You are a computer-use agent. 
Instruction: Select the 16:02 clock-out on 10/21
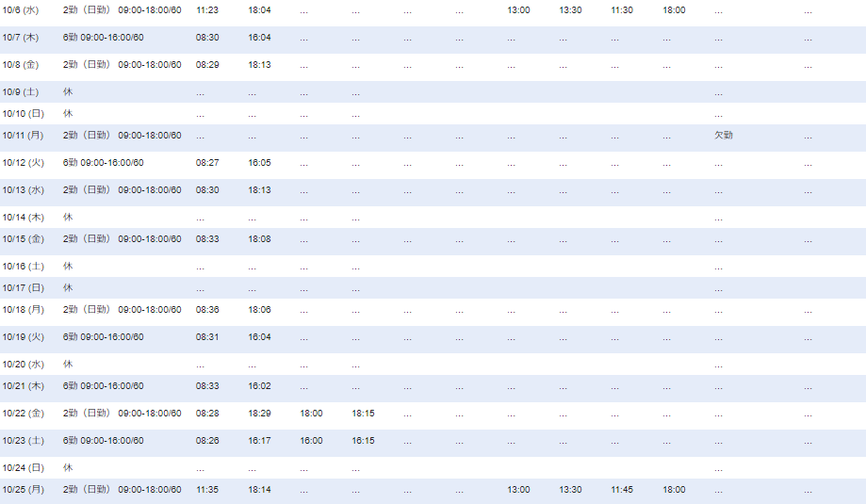(259, 386)
